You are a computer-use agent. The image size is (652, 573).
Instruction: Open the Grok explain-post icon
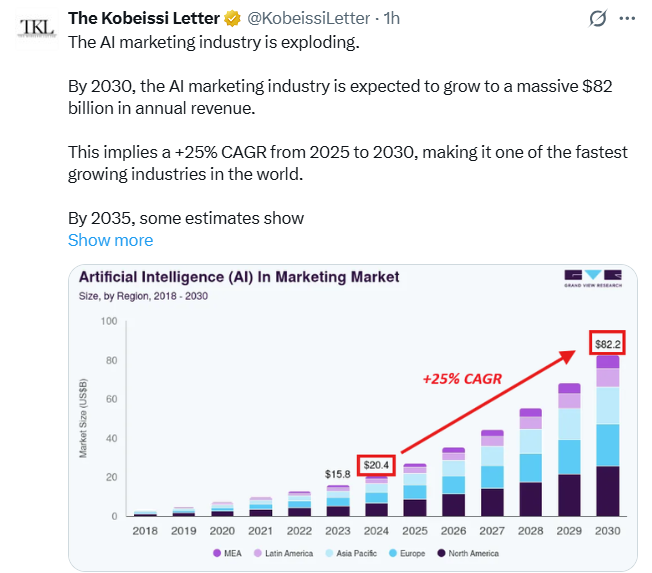point(598,18)
